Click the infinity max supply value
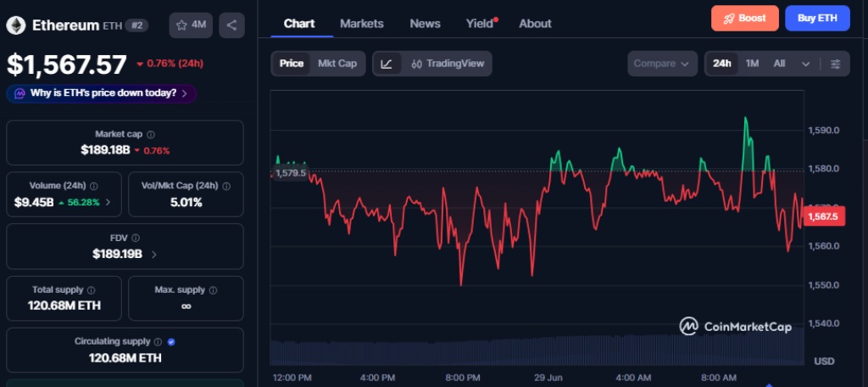 [x=186, y=306]
